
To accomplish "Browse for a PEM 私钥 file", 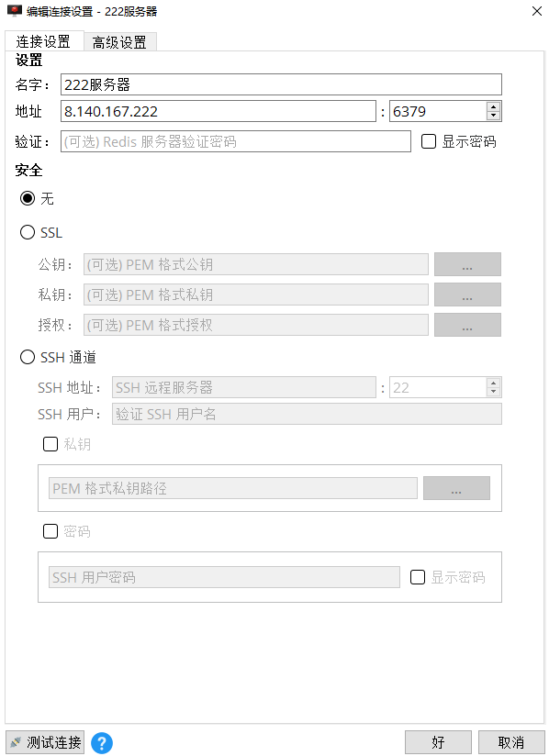I will click(467, 295).
